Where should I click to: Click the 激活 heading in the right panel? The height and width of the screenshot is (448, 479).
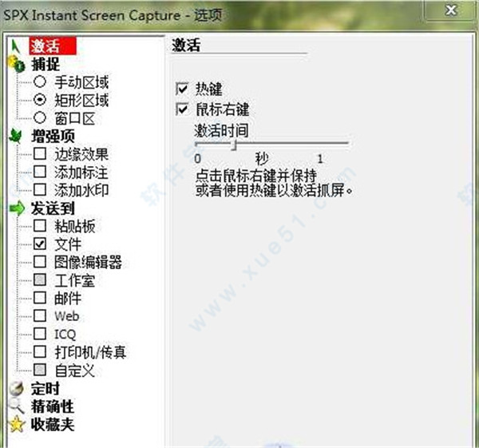click(x=186, y=46)
